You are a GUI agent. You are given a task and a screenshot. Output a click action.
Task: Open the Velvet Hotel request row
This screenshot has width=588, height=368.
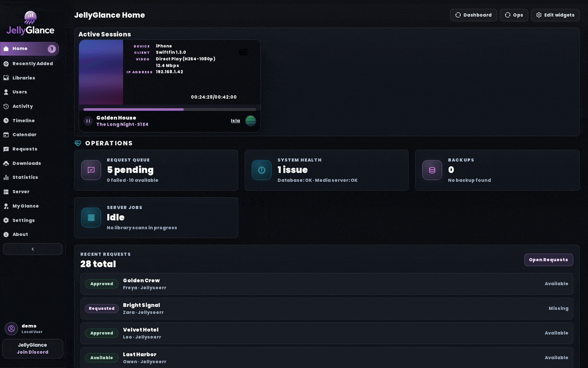327,333
